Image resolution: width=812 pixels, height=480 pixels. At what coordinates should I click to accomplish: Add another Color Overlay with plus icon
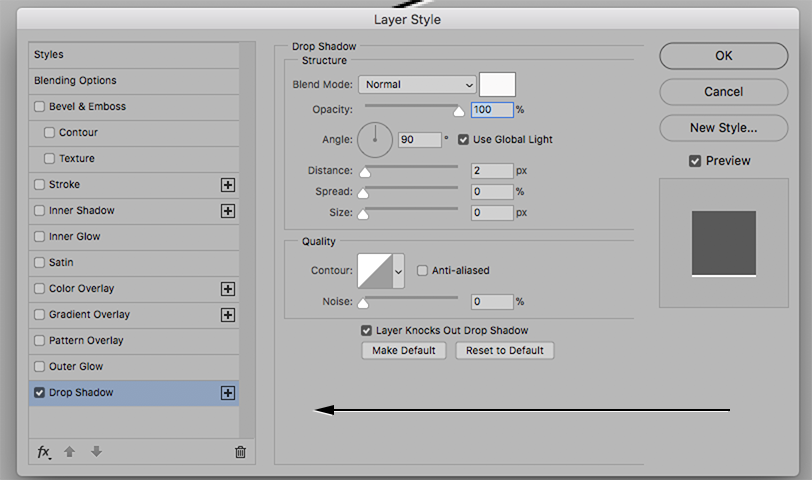(228, 289)
